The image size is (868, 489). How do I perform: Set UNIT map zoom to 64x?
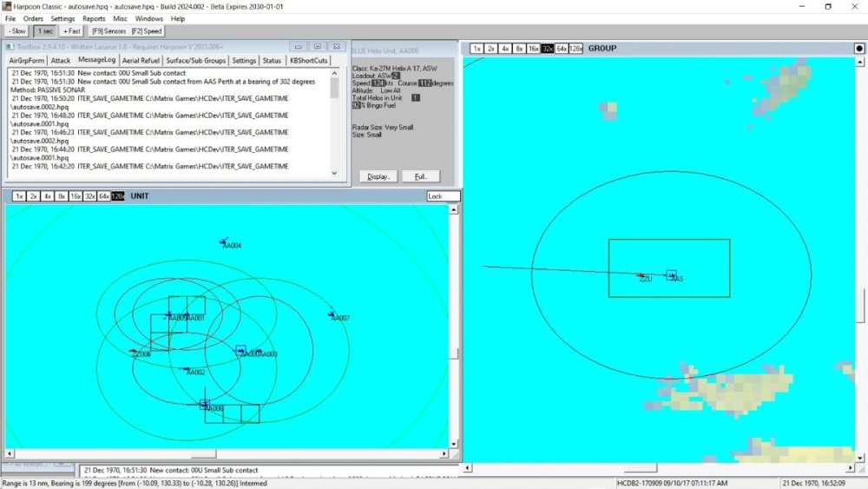[104, 196]
